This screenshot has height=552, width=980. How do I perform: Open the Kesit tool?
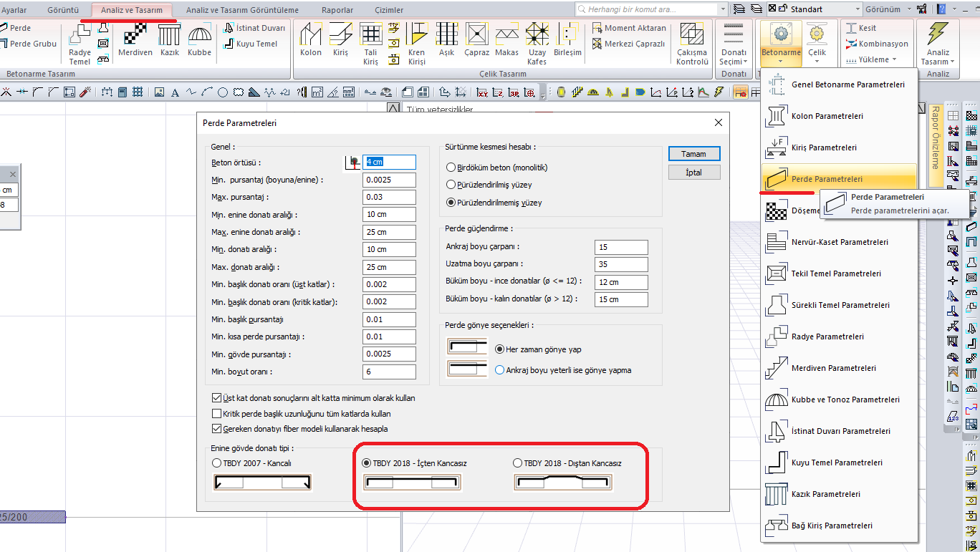[860, 28]
